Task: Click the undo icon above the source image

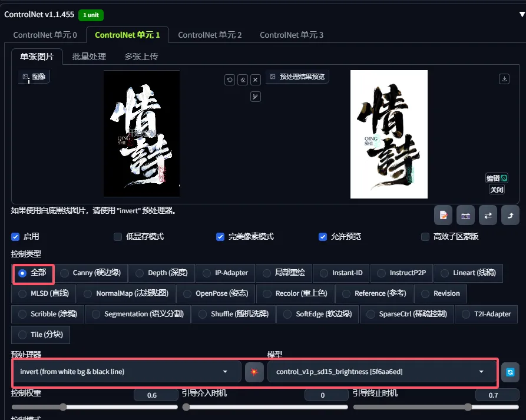Action: [x=230, y=80]
